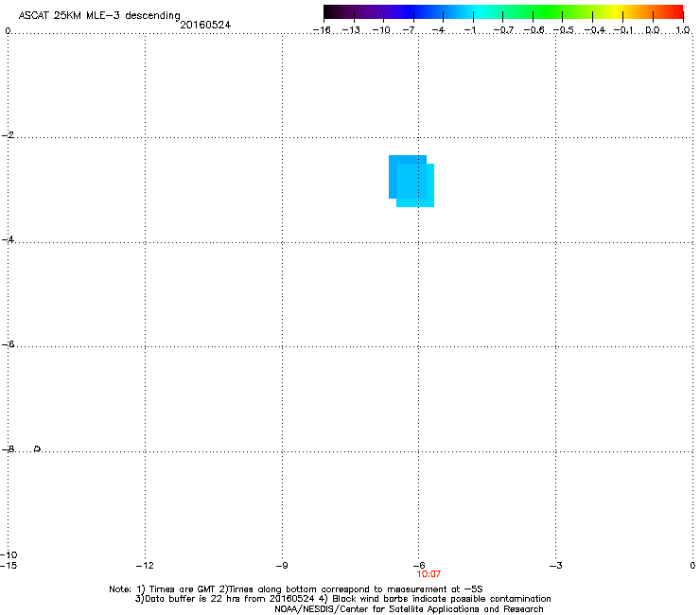Click the plot title 'ASCAT 25KM MLE-3 descending'
The image size is (700, 615).
coord(99,15)
